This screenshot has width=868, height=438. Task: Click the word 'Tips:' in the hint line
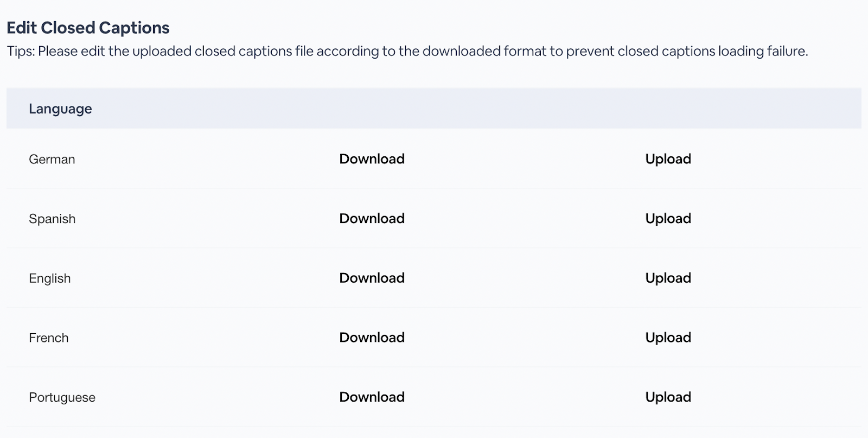point(21,52)
